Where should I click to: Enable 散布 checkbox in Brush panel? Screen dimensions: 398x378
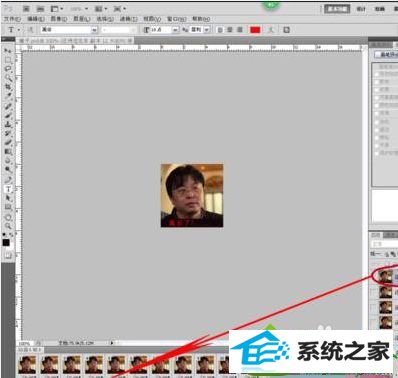pyautogui.click(x=377, y=82)
